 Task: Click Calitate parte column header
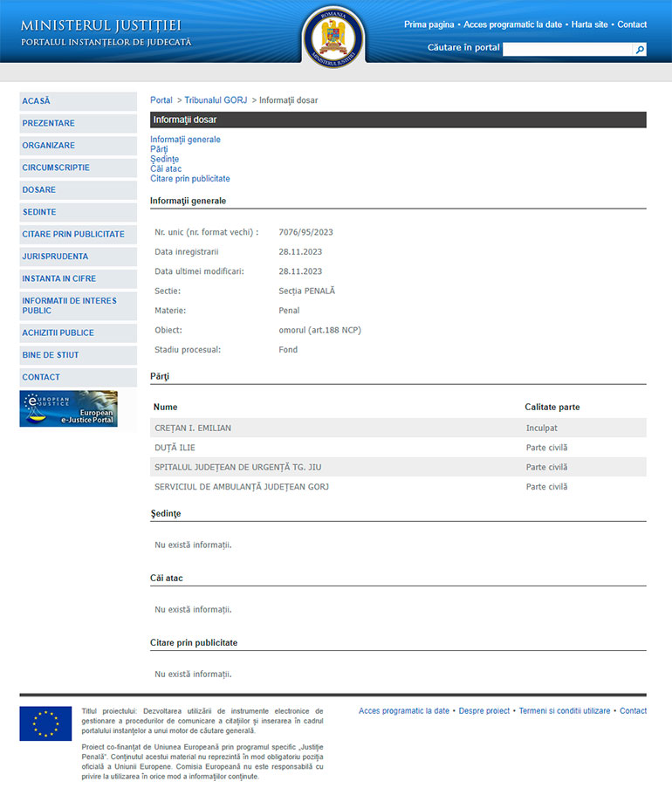pyautogui.click(x=552, y=407)
